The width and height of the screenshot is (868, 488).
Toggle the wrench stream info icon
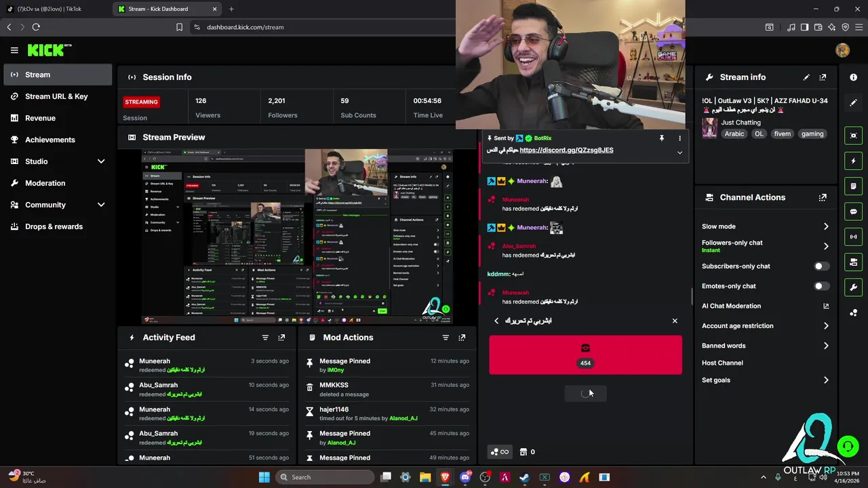pyautogui.click(x=854, y=287)
